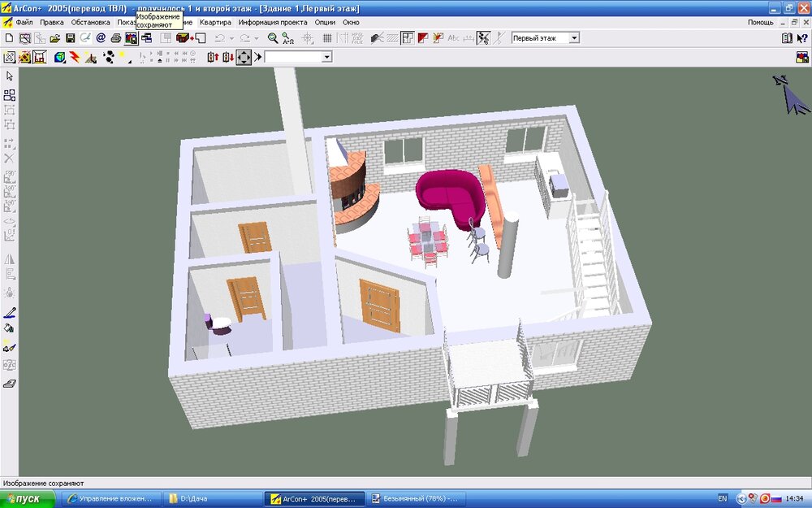812x508 pixels.
Task: Open the Первый этаж floor dropdown
Action: pyautogui.click(x=573, y=38)
